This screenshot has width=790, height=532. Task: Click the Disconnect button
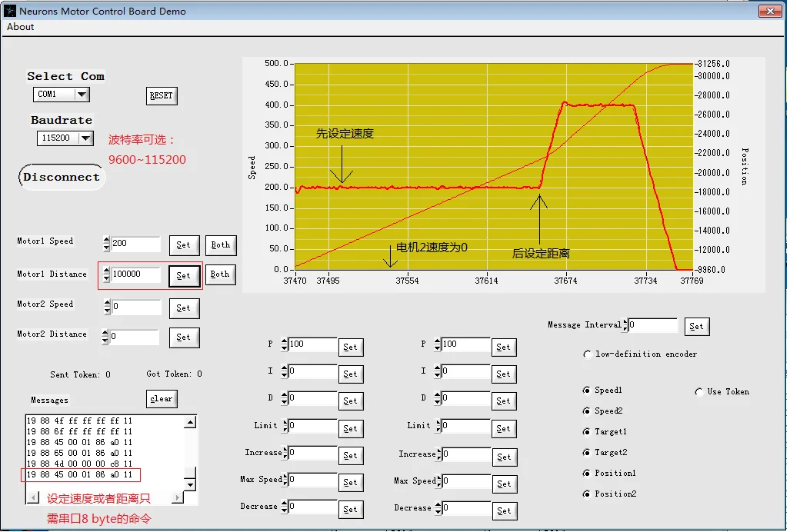coord(62,177)
